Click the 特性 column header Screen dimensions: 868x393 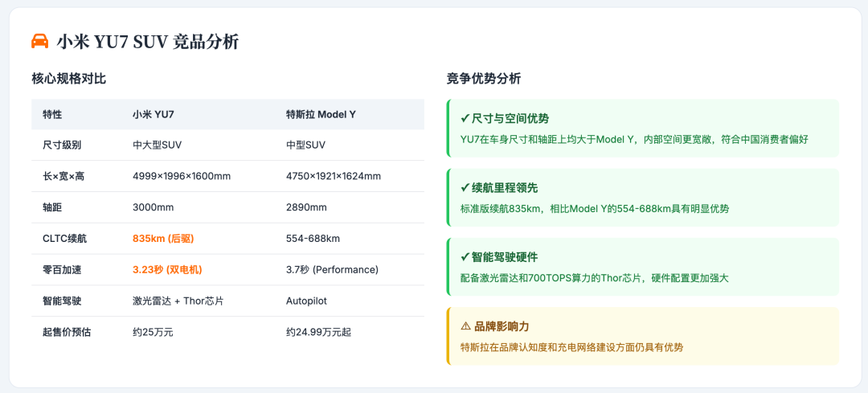pyautogui.click(x=52, y=115)
